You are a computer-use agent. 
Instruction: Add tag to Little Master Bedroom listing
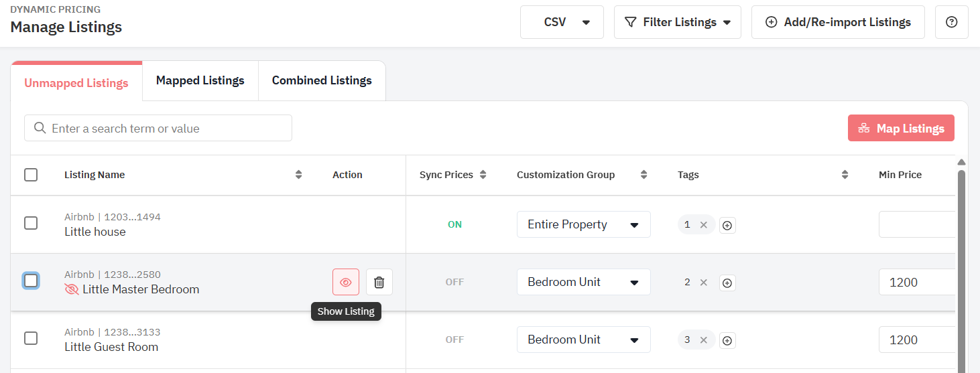pos(727,283)
